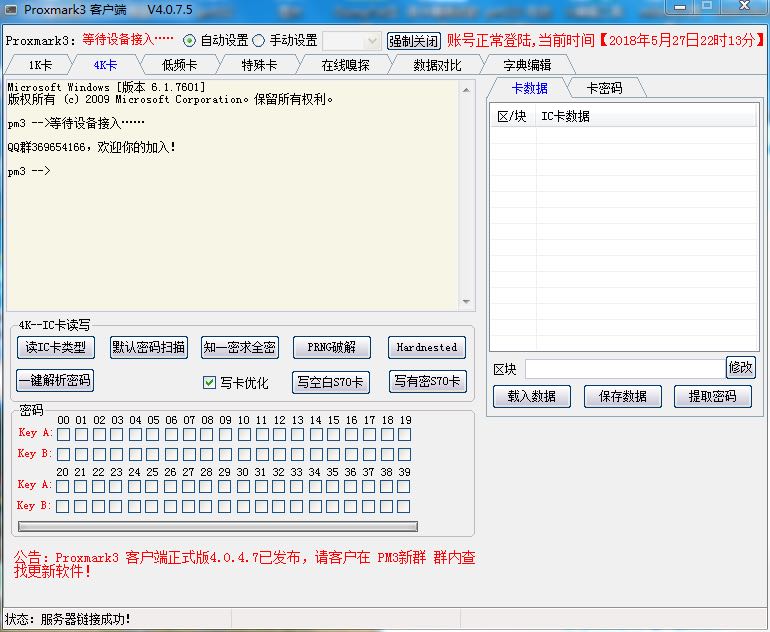The height and width of the screenshot is (632, 770).
Task: Click console scrollbar down arrow
Action: (x=466, y=302)
